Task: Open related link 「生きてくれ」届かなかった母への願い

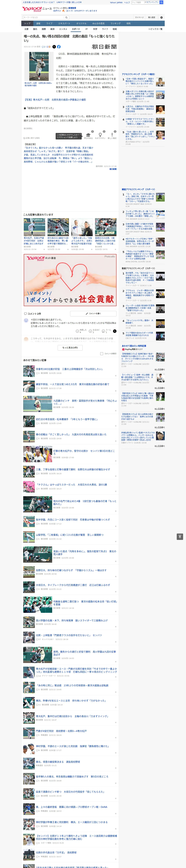Action: pyautogui.click(x=58, y=148)
